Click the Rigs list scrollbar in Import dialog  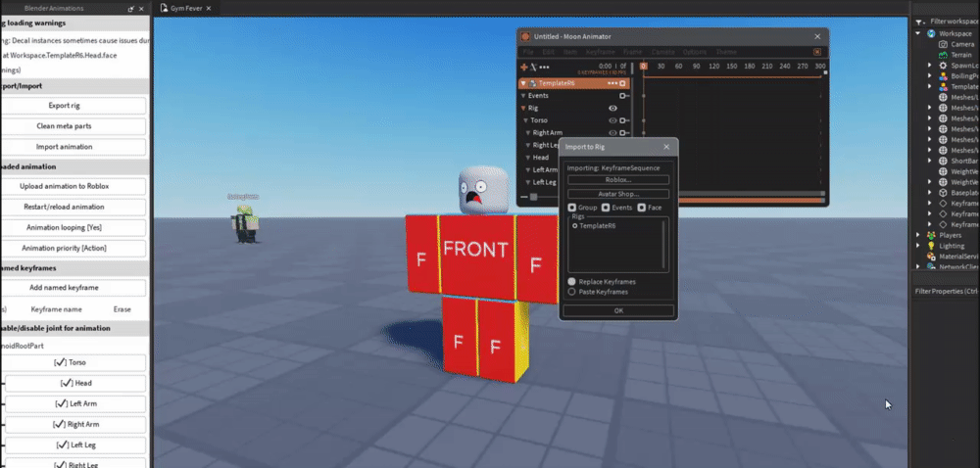[663, 244]
